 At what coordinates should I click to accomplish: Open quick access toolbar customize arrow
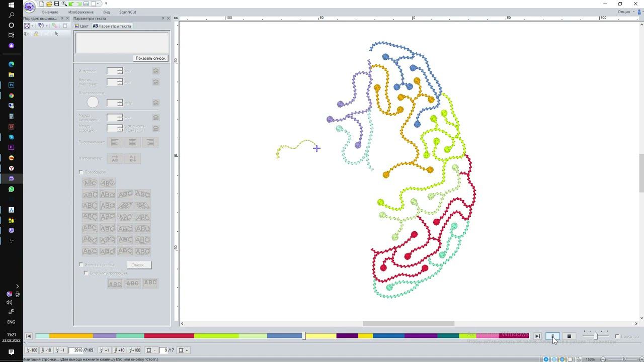[x=106, y=4]
